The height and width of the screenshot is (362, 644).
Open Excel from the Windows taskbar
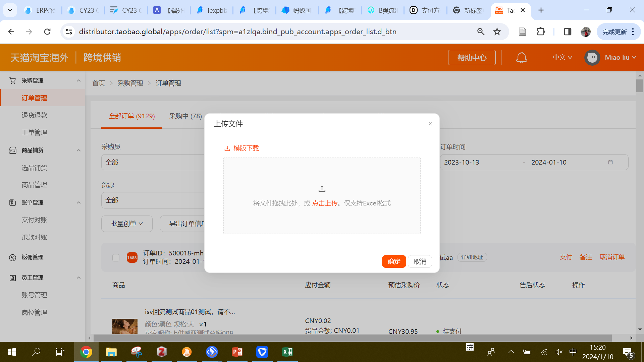[287, 352]
